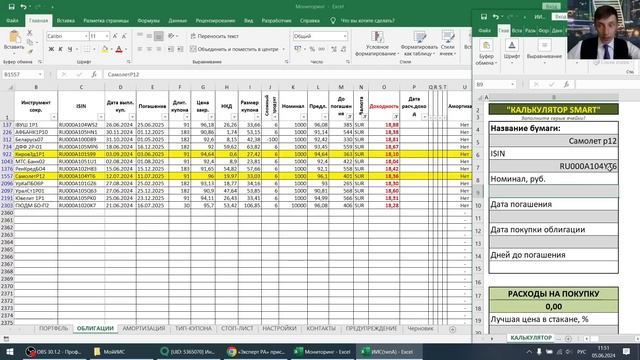Image resolution: width=640 pixels, height=360 pixels.
Task: Click fx in the calculator window formula bar
Action: tap(567, 84)
